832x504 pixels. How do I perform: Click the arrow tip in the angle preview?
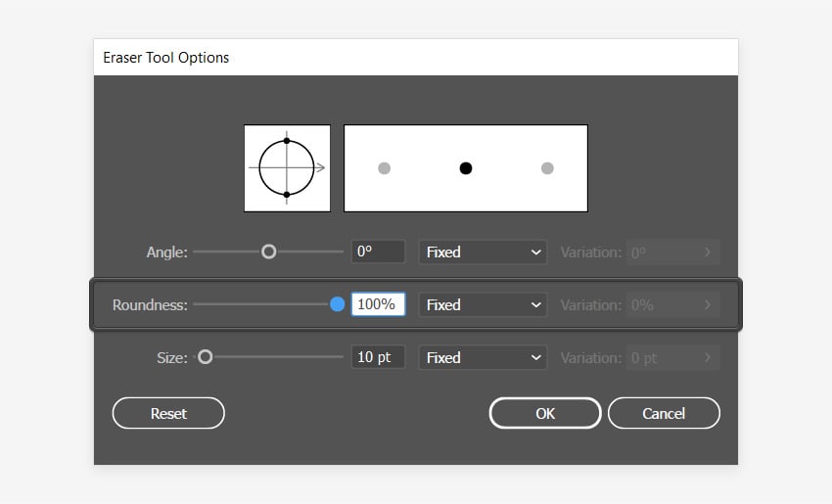click(x=322, y=167)
